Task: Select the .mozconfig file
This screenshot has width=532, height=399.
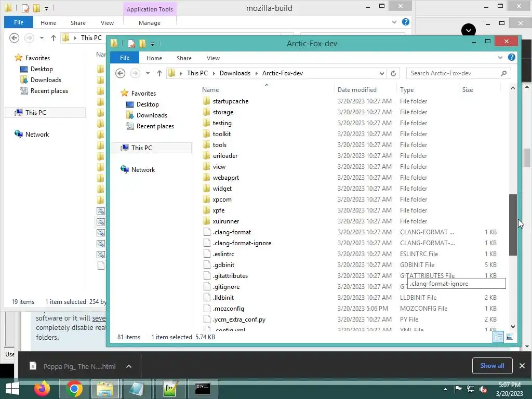Action: (229, 309)
